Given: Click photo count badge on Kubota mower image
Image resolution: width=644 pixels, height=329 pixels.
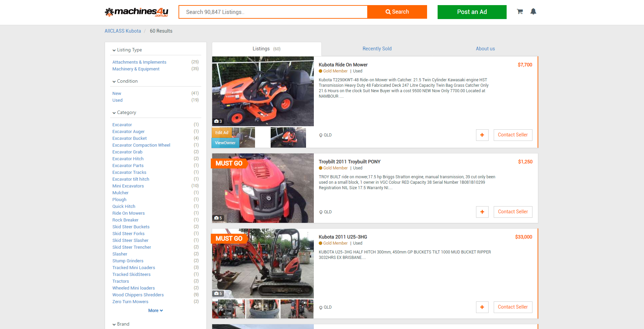Looking at the screenshot, I should 218,121.
